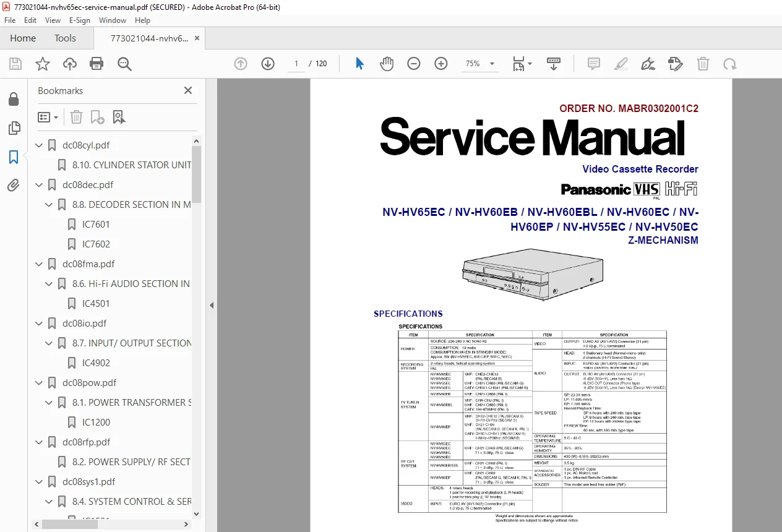Click the Save file icon
This screenshot has height=532, width=782.
click(15, 64)
